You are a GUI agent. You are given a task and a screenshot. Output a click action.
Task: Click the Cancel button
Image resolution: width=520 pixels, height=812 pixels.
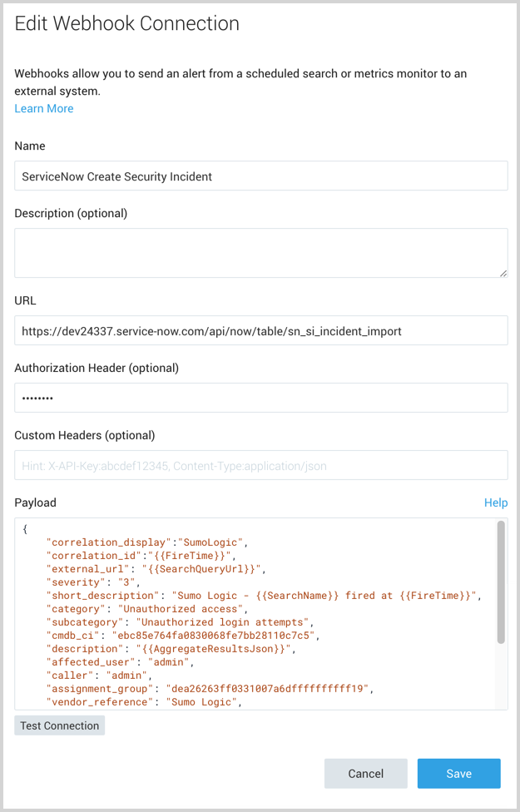click(x=365, y=773)
